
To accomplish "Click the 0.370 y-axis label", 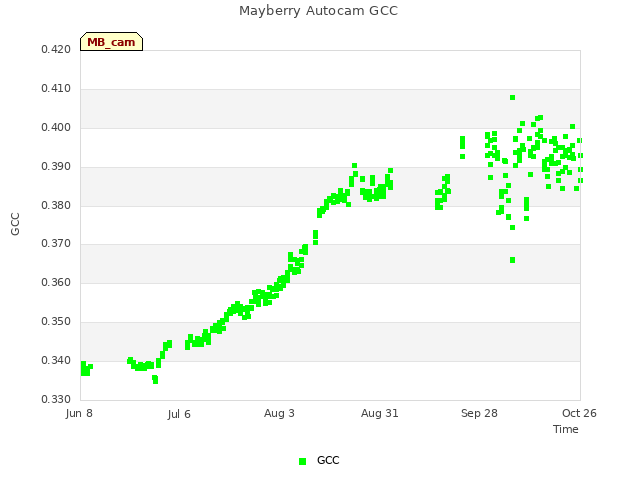I will coord(56,244).
